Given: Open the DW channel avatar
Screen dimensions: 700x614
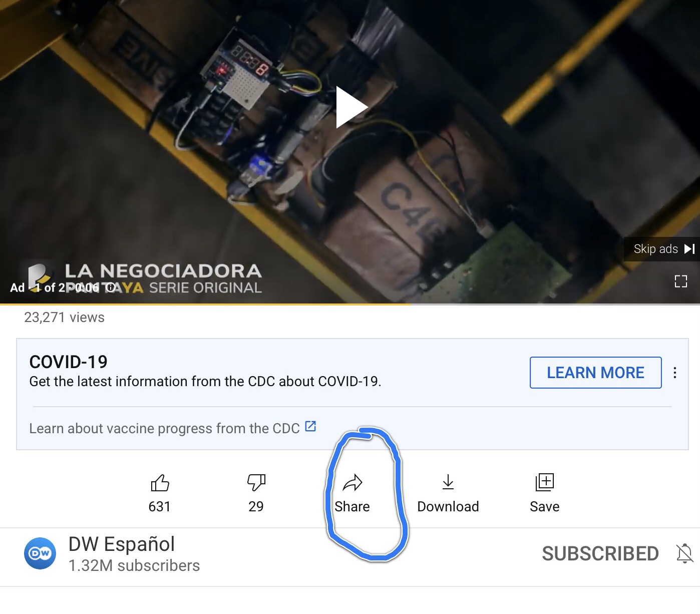Looking at the screenshot, I should pyautogui.click(x=40, y=553).
